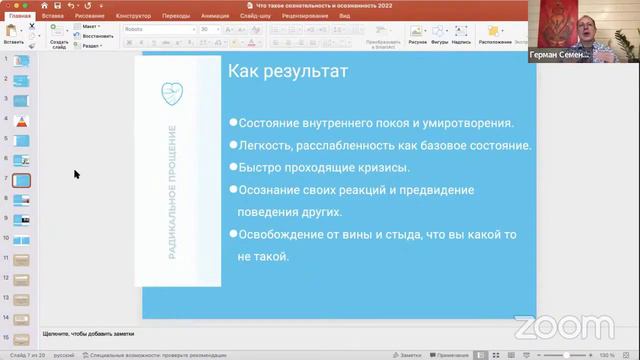Undo the last action

pos(71,6)
